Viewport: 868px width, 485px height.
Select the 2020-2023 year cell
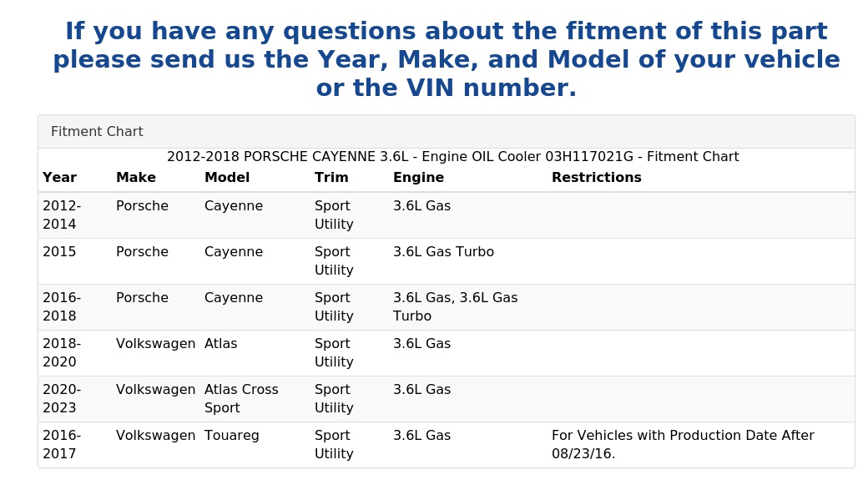pyautogui.click(x=62, y=399)
